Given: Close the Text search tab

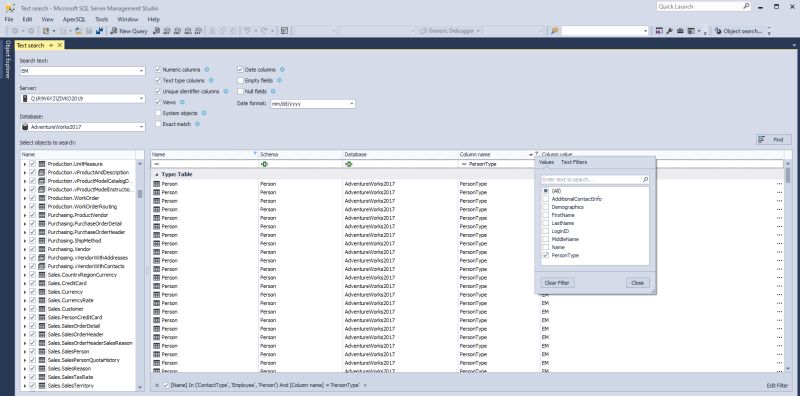Looking at the screenshot, I should [x=60, y=45].
